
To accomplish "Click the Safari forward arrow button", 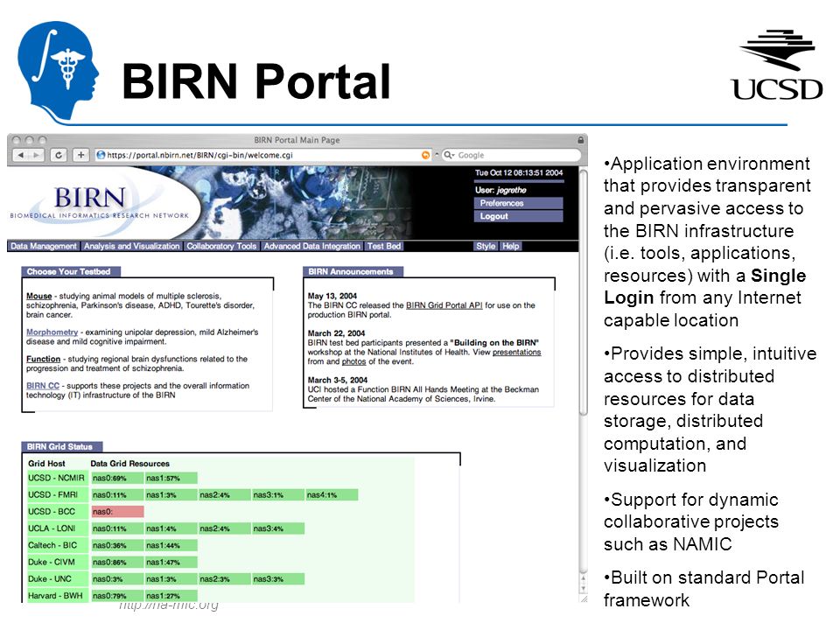I will coord(35,156).
